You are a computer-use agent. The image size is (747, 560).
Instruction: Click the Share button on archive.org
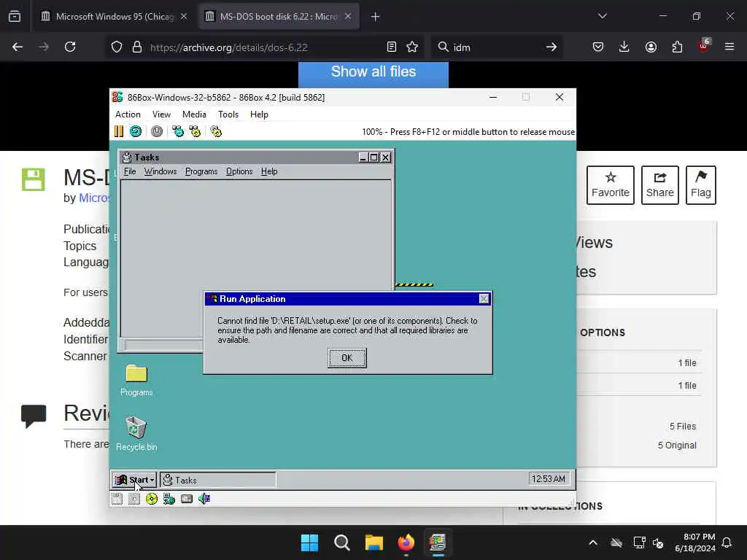point(659,184)
